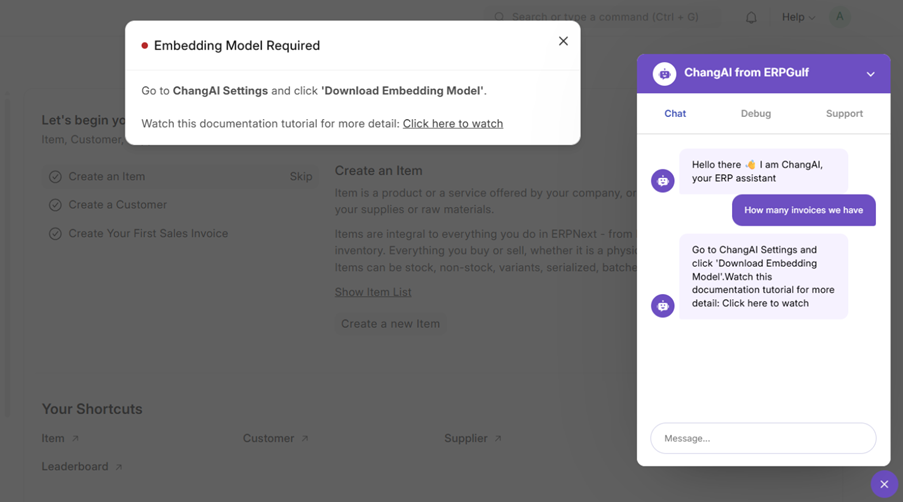Close chat with the round purple X button
This screenshot has height=502, width=903.
click(x=884, y=484)
